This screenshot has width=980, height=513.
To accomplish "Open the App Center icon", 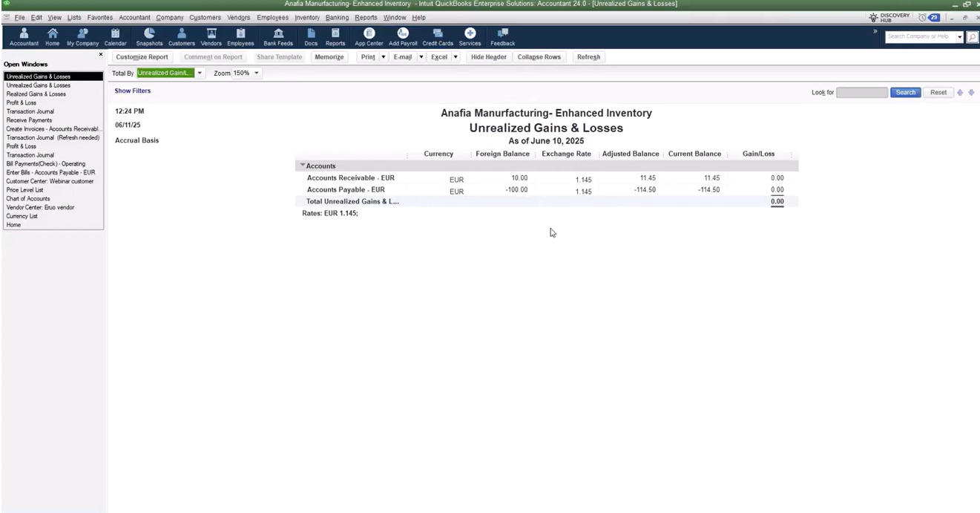I will coord(369,36).
